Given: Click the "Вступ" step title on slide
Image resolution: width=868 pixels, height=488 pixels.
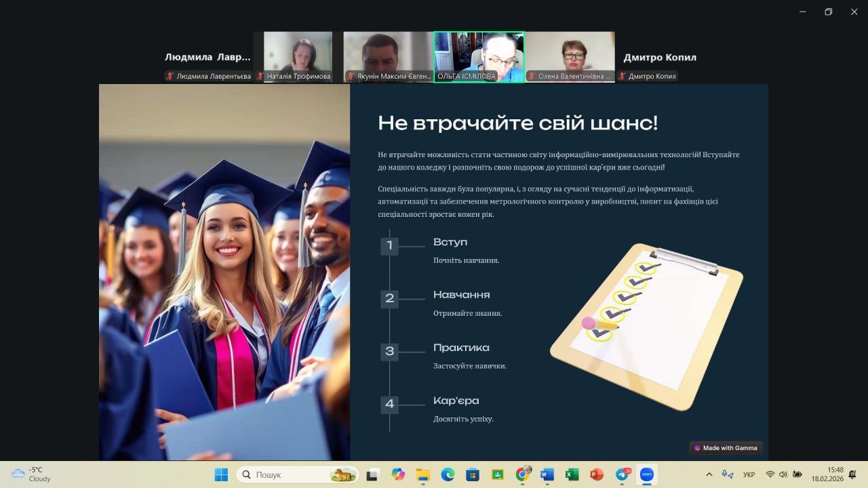Looking at the screenshot, I should pos(450,242).
